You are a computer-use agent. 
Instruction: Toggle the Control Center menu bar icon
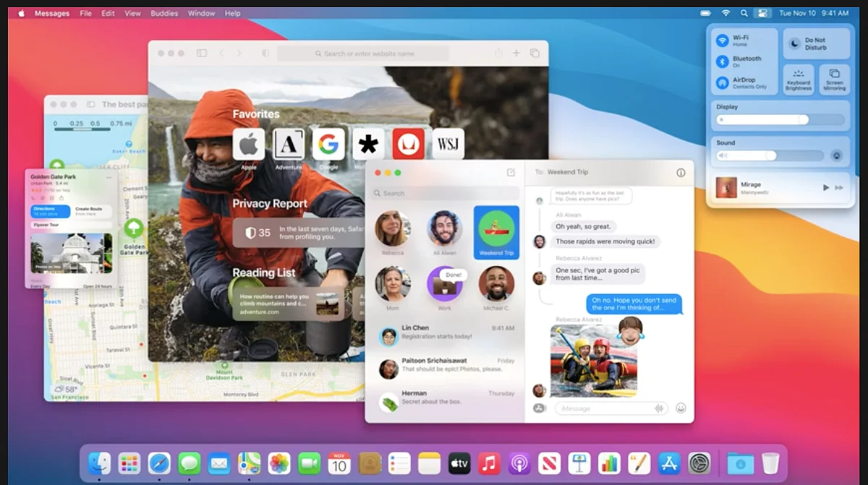click(x=762, y=13)
